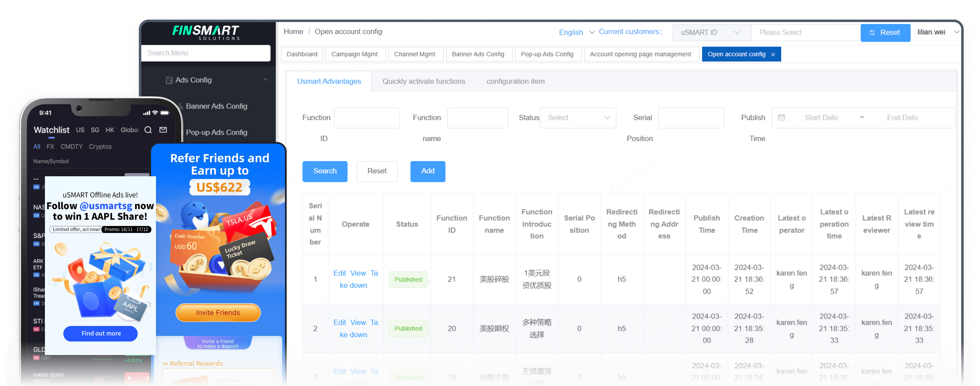Click the FinSmart Solutions logo
This screenshot has height=386, width=980.
206,33
